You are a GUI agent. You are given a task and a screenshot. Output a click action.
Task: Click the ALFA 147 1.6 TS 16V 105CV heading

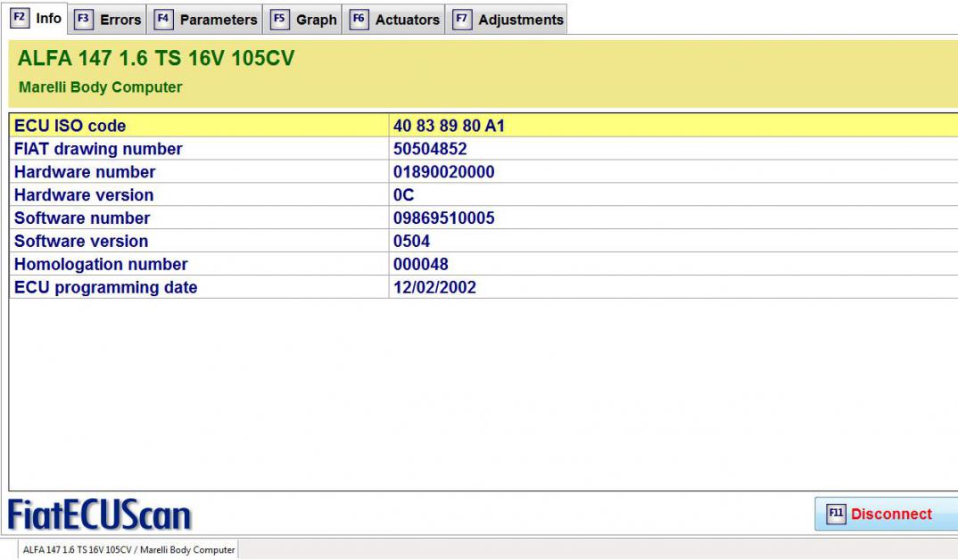tap(156, 58)
